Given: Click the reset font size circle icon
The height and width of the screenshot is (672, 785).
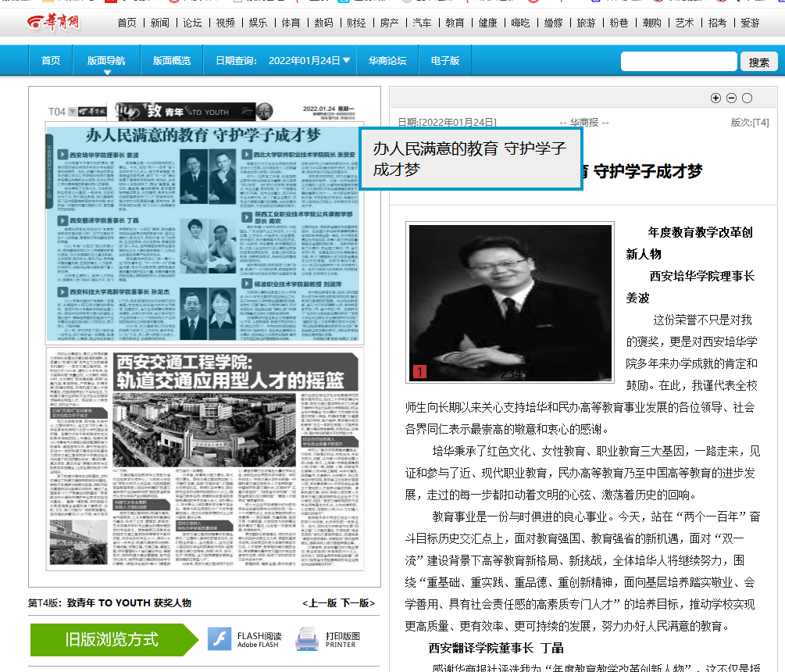Looking at the screenshot, I should [x=747, y=98].
